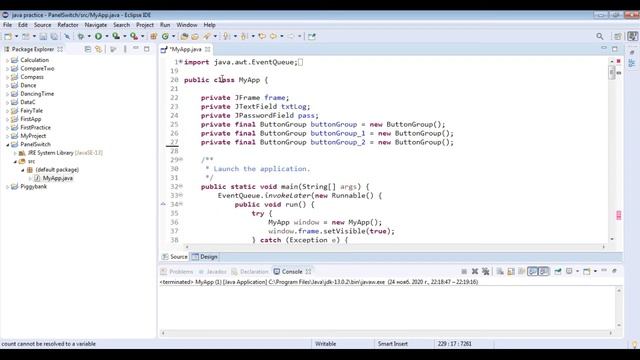Click the Terminate square icon in Console
Screen dimensions: 640x360
[464, 271]
